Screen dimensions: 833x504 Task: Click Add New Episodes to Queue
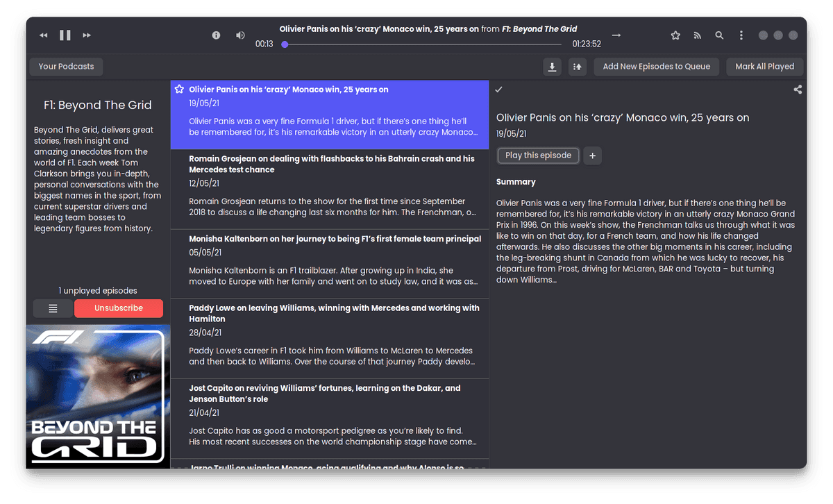(657, 67)
